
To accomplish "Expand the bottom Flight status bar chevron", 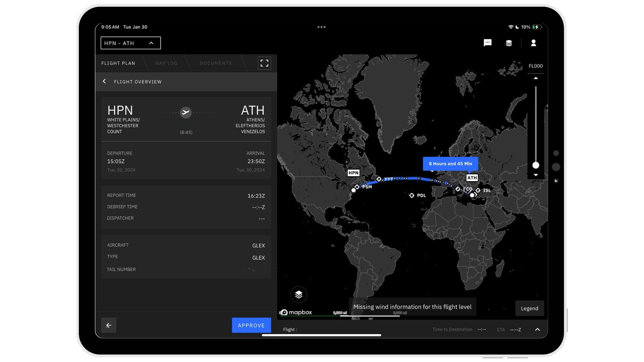I will [538, 329].
